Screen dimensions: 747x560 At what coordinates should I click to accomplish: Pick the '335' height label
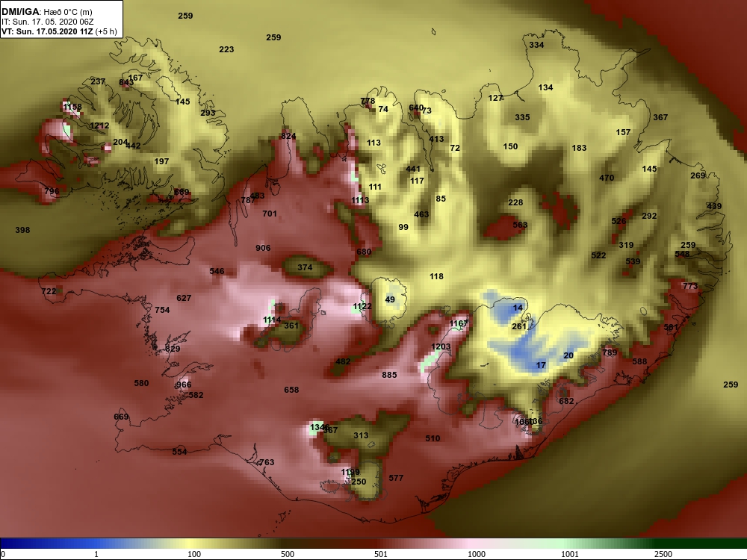522,116
